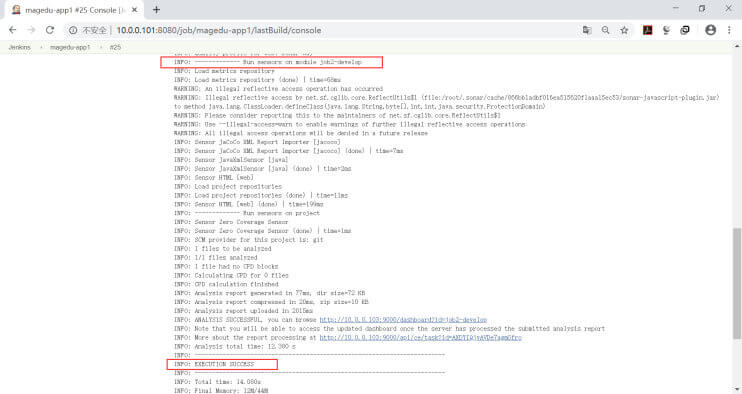View the not-secure site information icon
The image size is (742, 394).
(x=73, y=30)
